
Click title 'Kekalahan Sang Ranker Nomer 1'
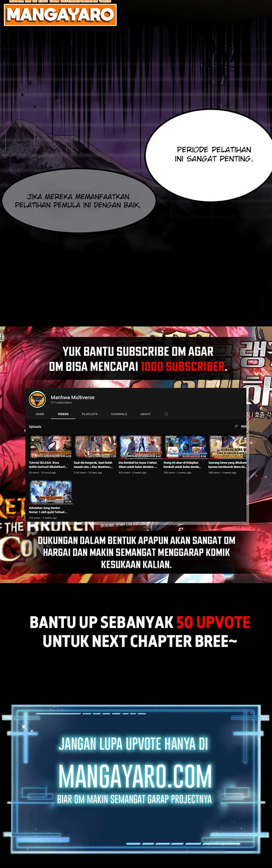click(x=48, y=510)
